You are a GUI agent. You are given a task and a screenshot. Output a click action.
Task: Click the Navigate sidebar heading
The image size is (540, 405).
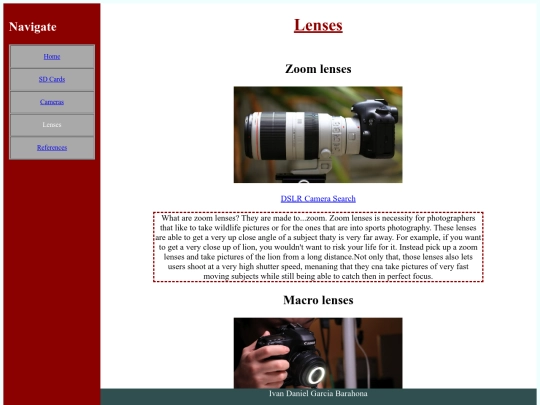click(33, 27)
